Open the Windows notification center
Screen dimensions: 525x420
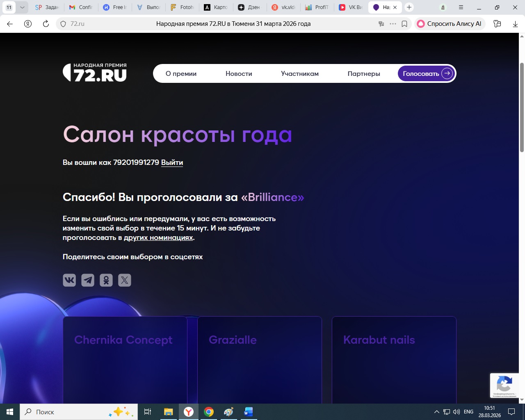(x=511, y=412)
